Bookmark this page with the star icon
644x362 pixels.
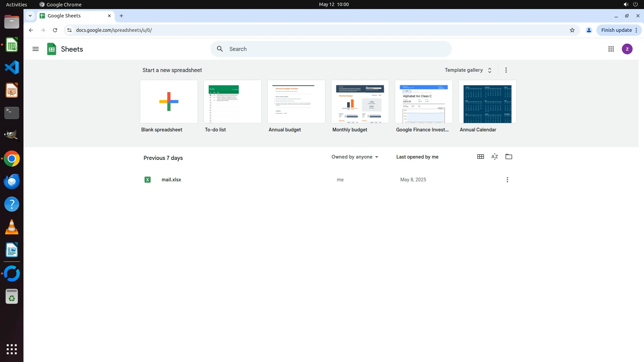(x=572, y=30)
